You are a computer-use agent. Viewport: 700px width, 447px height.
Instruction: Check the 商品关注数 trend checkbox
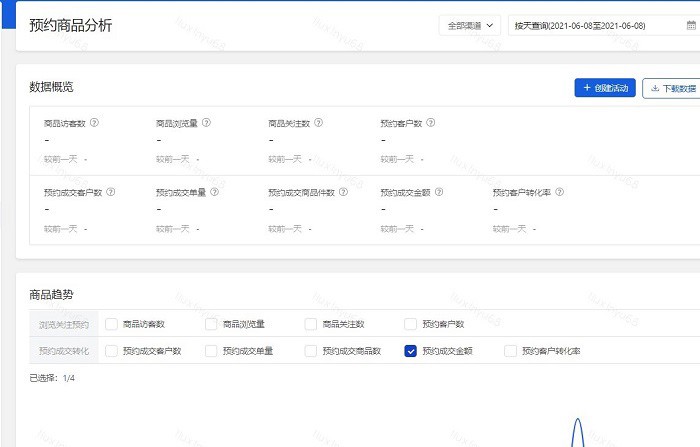pos(311,324)
